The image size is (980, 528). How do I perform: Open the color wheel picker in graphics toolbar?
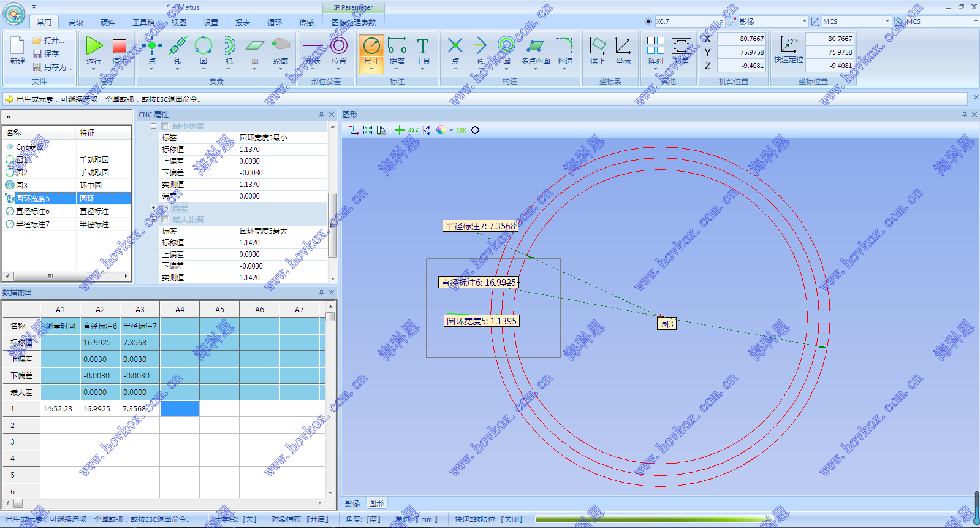coord(441,130)
